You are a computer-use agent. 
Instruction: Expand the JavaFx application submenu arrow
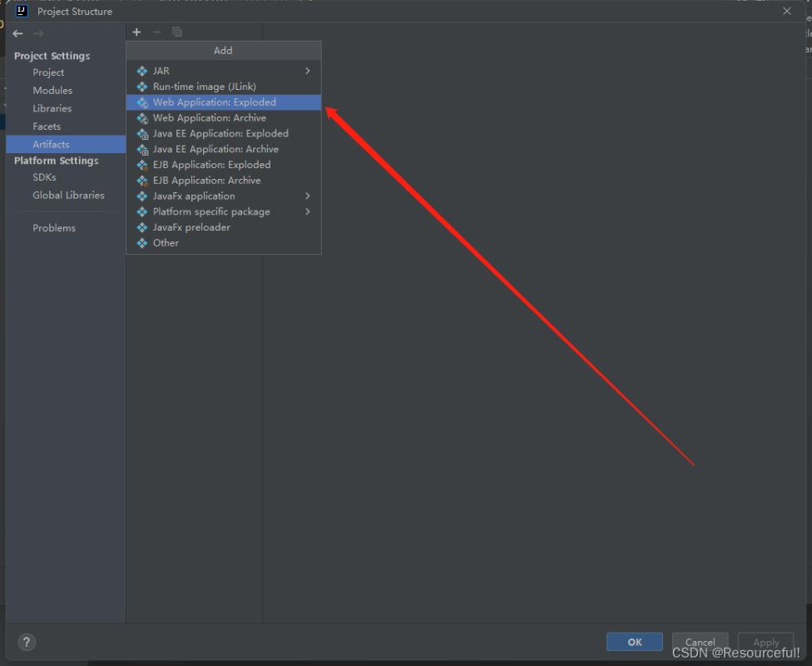pyautogui.click(x=308, y=196)
